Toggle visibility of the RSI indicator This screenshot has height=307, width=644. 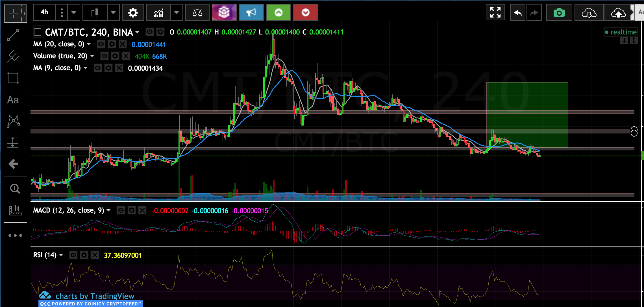(73, 255)
